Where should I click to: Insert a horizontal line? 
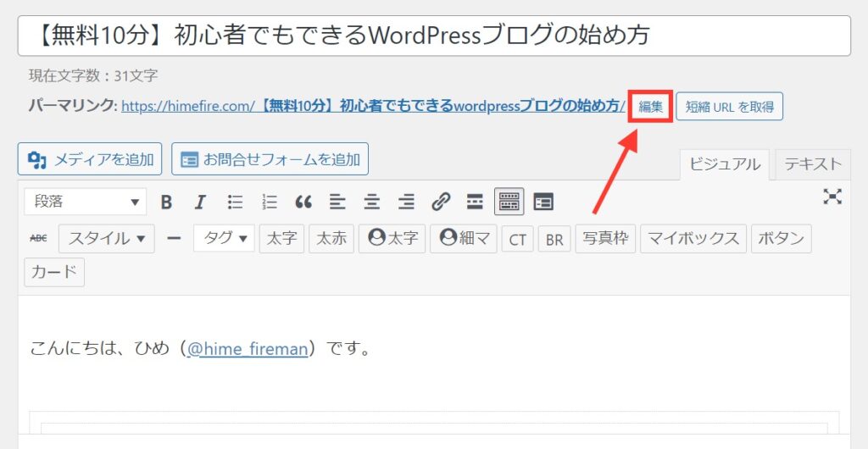[175, 238]
